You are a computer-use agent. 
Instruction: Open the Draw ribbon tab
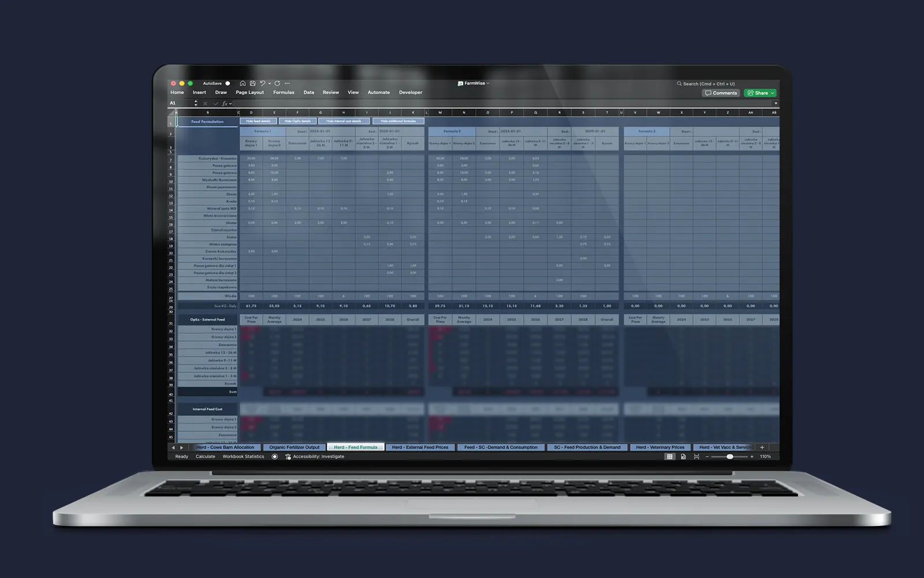pyautogui.click(x=221, y=92)
